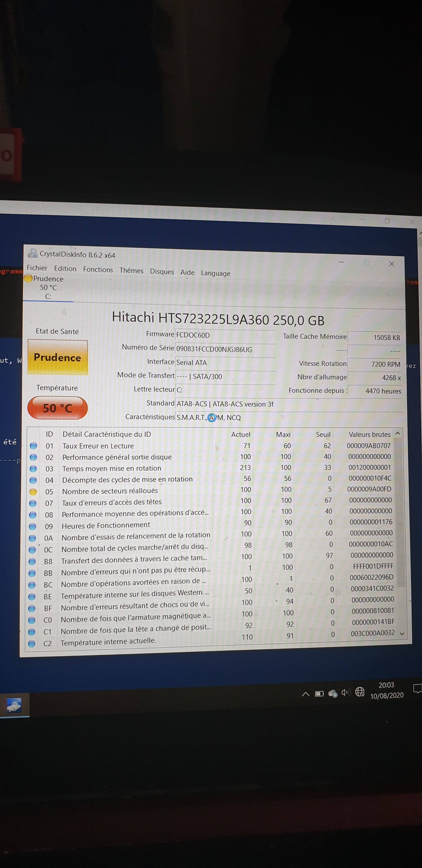Click the transfer mode field SATA/300
This screenshot has width=422, height=868.
(225, 377)
